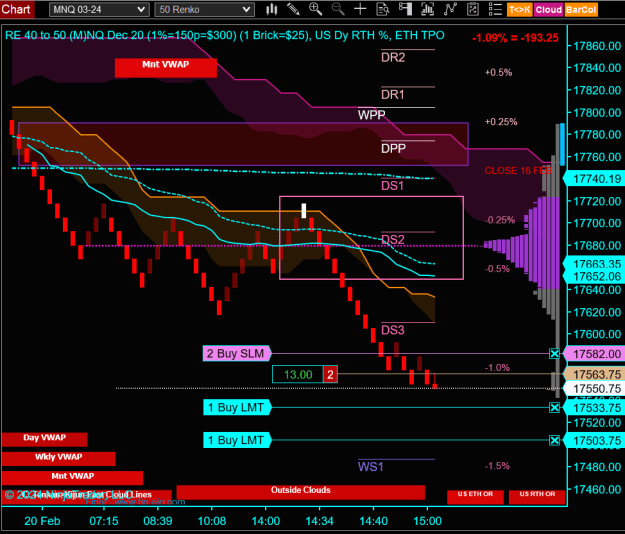Click the -1.0% level label
This screenshot has width=625, height=534.
click(497, 367)
